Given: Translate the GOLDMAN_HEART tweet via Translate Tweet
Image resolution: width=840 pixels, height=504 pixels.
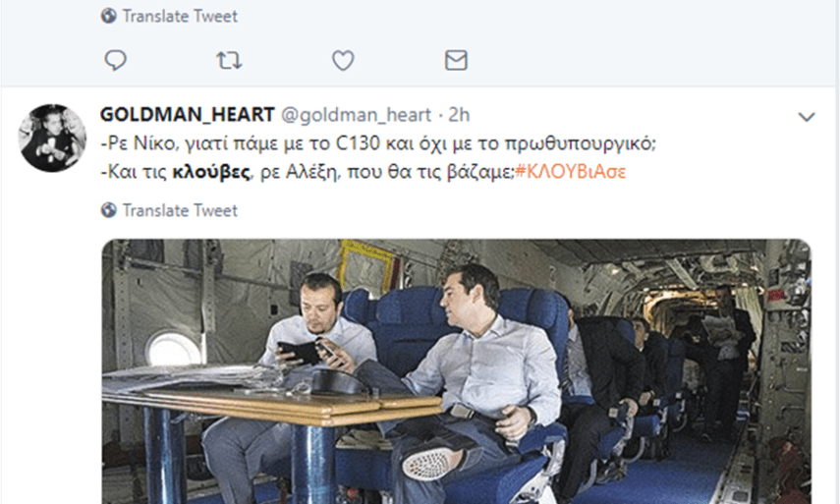Looking at the screenshot, I should pos(180,210).
